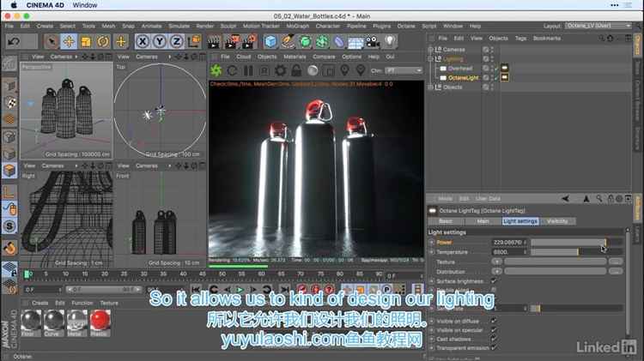Click the coordinate system icon
Image resolution: width=644 pixels, height=361 pixels.
pyautogui.click(x=194, y=41)
